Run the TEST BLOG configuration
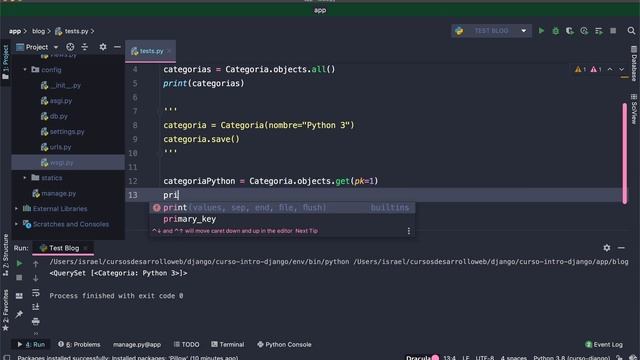The width and height of the screenshot is (640, 360). [x=541, y=31]
